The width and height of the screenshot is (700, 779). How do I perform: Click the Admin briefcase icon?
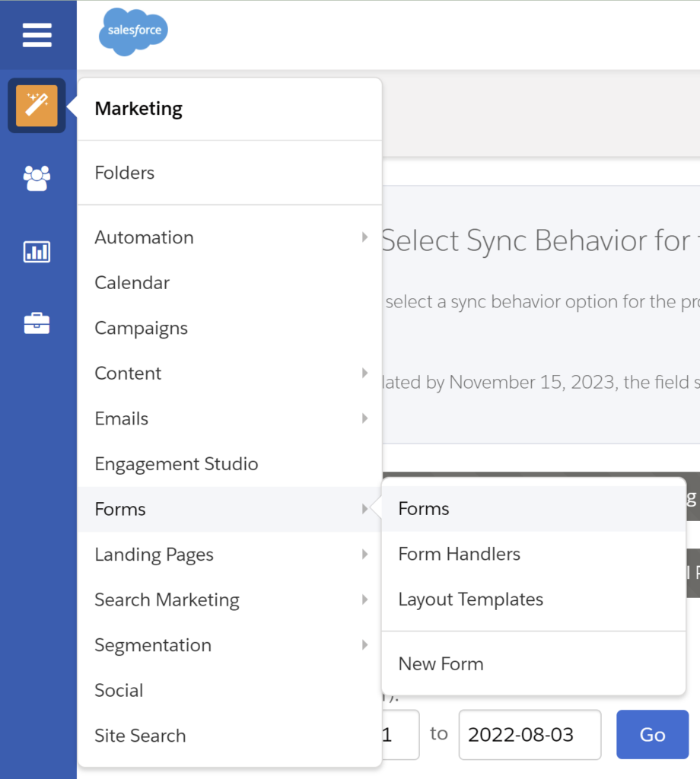tap(37, 323)
